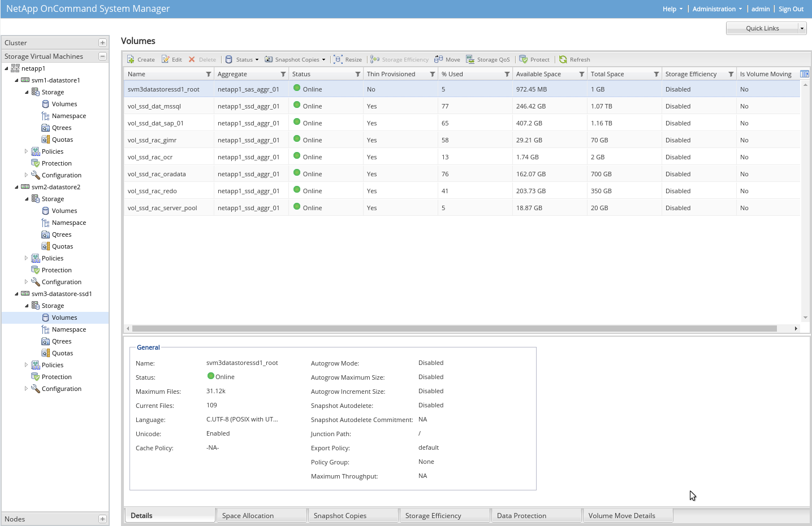The height and width of the screenshot is (526, 812).
Task: Click the Thin Provisioned column filter icon
Action: (x=433, y=74)
